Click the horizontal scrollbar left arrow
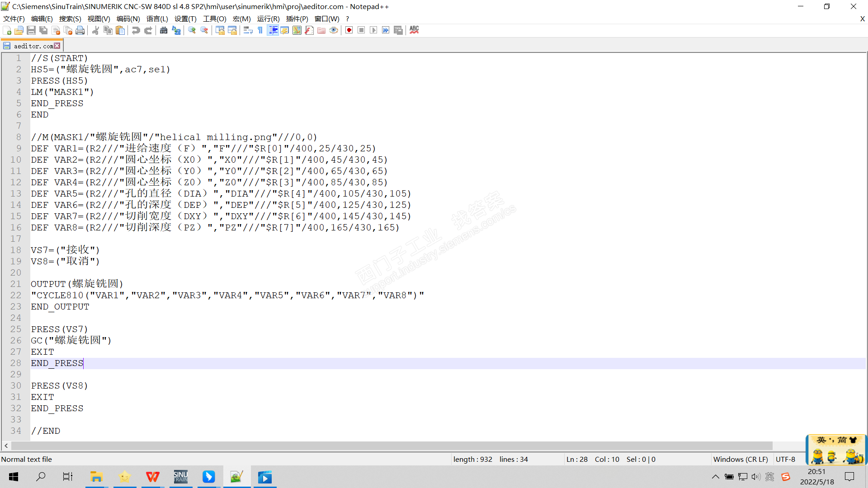Image resolution: width=868 pixels, height=488 pixels. pyautogui.click(x=6, y=446)
